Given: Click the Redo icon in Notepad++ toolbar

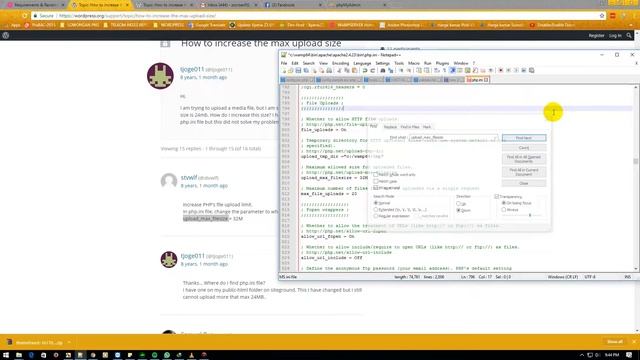Looking at the screenshot, I should [x=372, y=71].
